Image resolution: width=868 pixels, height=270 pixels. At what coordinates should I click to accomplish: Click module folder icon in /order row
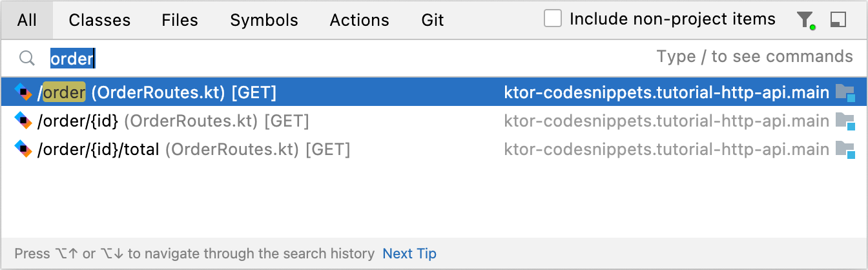point(845,93)
